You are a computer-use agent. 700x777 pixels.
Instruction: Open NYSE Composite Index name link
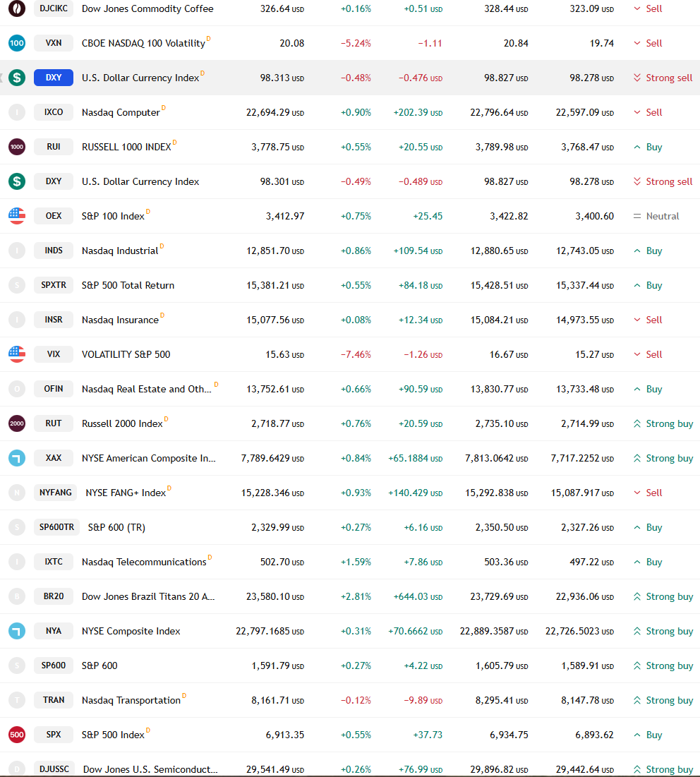pos(131,632)
